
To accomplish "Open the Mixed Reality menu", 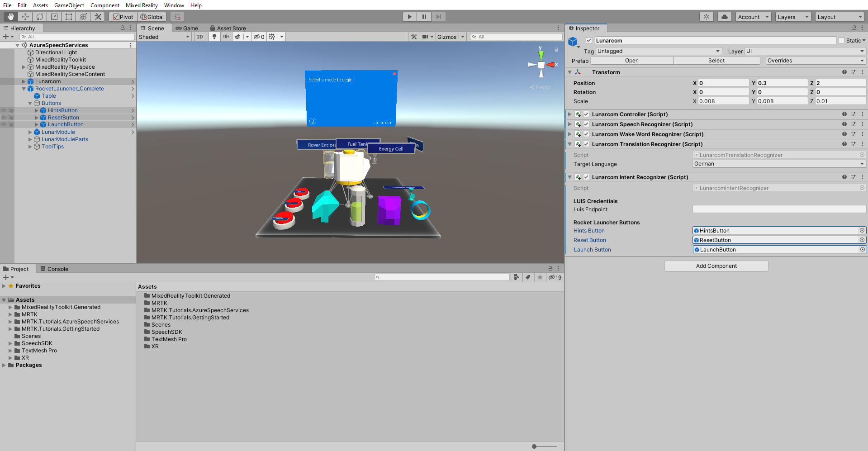I will [x=142, y=5].
